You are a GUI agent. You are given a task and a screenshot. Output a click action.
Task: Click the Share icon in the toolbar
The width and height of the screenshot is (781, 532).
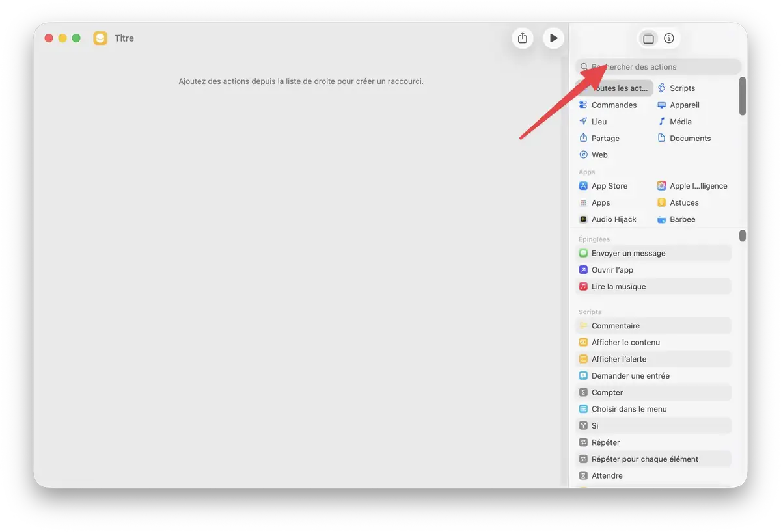pos(523,38)
